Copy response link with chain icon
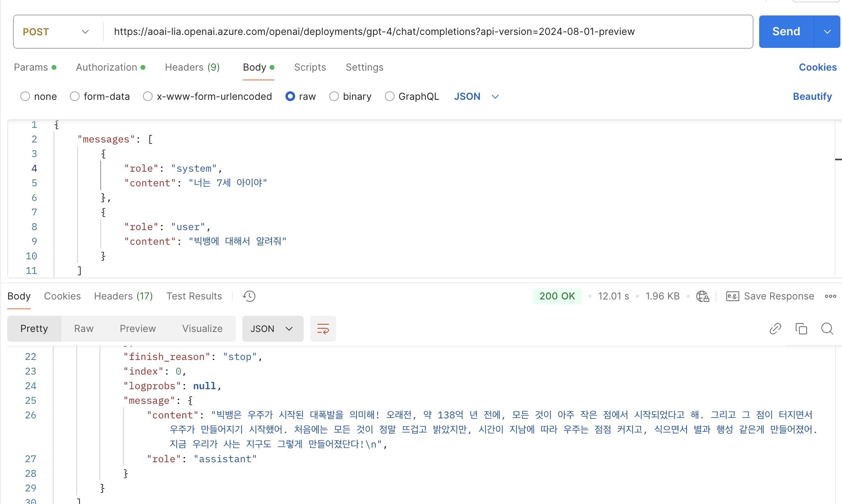The image size is (842, 504). point(775,329)
